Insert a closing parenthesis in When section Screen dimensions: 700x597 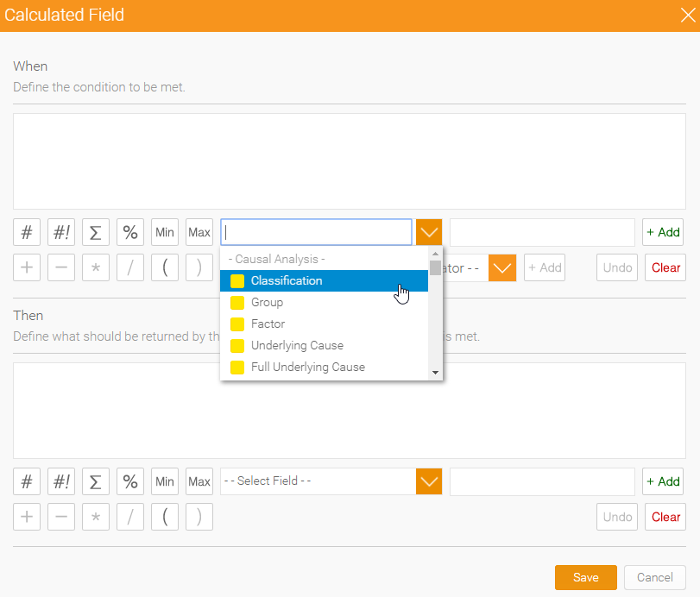tap(199, 267)
